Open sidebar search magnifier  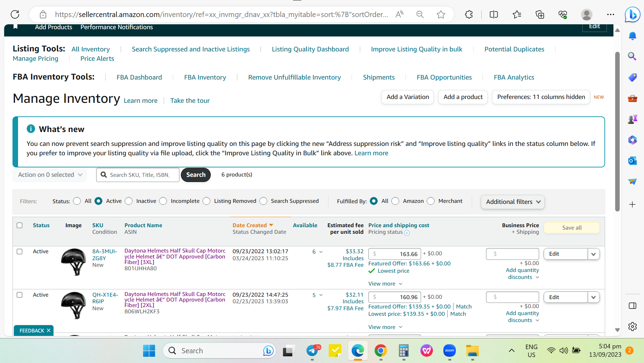[633, 56]
